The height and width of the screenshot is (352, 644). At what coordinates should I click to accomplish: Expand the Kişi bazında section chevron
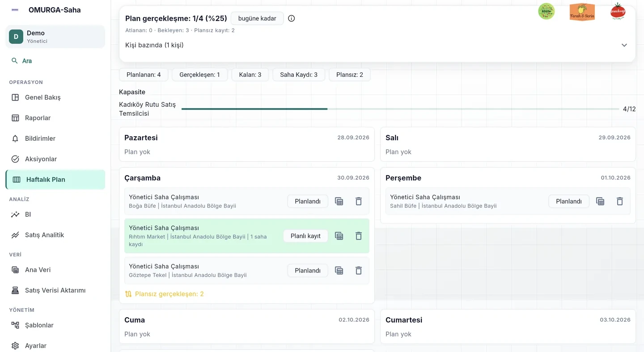(x=624, y=45)
